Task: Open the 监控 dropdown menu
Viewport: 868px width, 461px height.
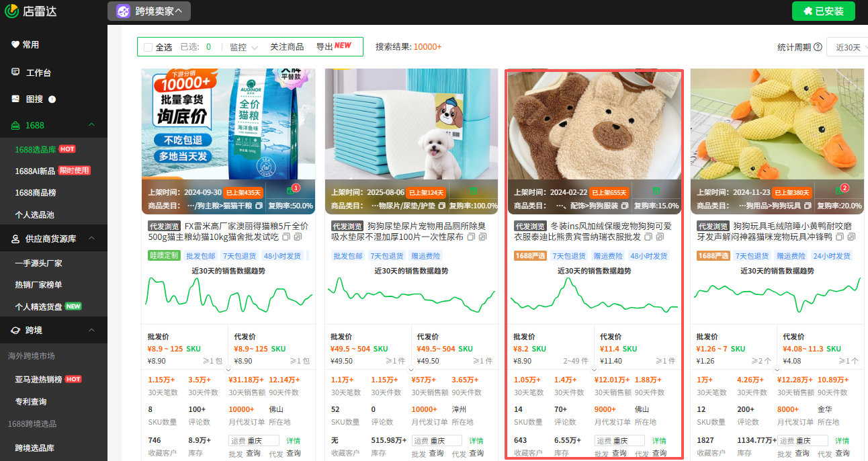Action: (241, 46)
